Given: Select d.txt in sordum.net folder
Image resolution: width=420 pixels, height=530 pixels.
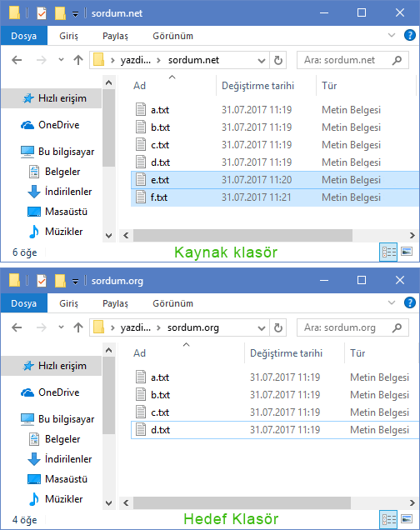Looking at the screenshot, I should [275, 162].
